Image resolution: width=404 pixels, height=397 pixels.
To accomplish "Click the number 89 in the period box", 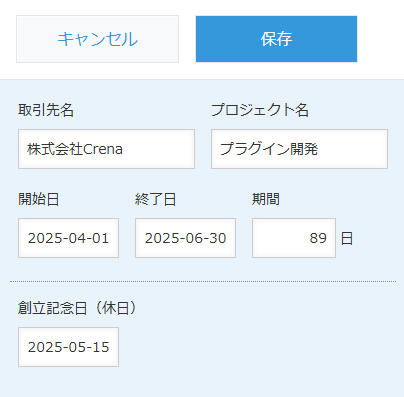I will (318, 238).
